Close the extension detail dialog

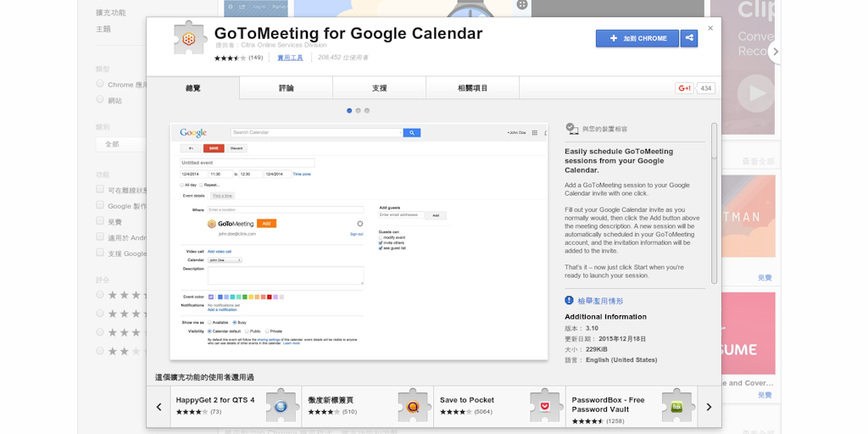(x=711, y=28)
